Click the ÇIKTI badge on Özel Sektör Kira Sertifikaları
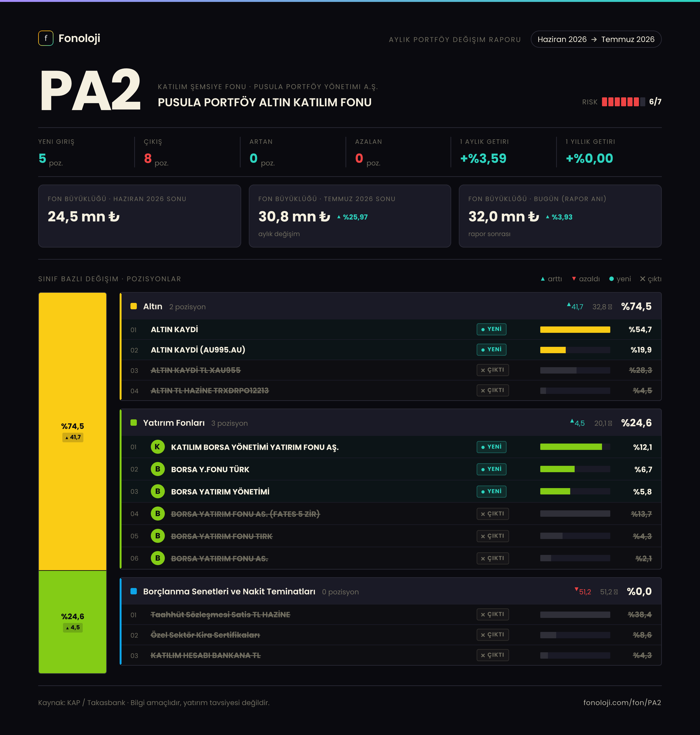The height and width of the screenshot is (735, 700). pos(493,635)
